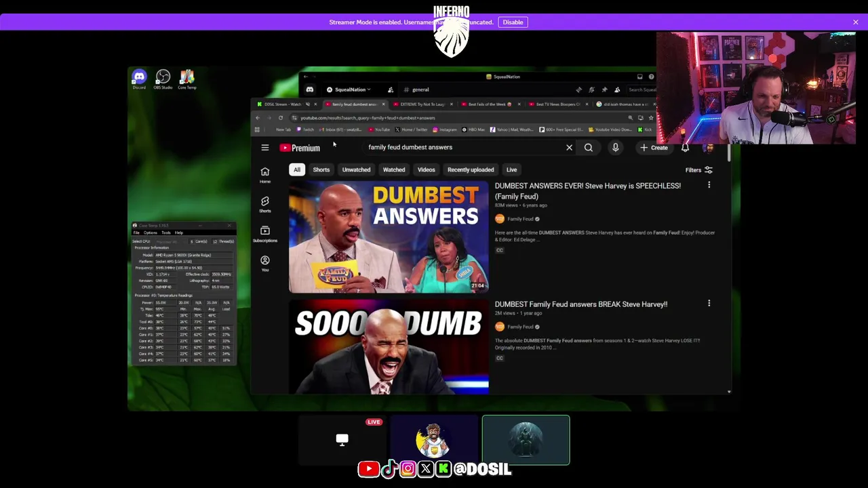Open the Kick bookmark
868x488 pixels.
coord(646,129)
